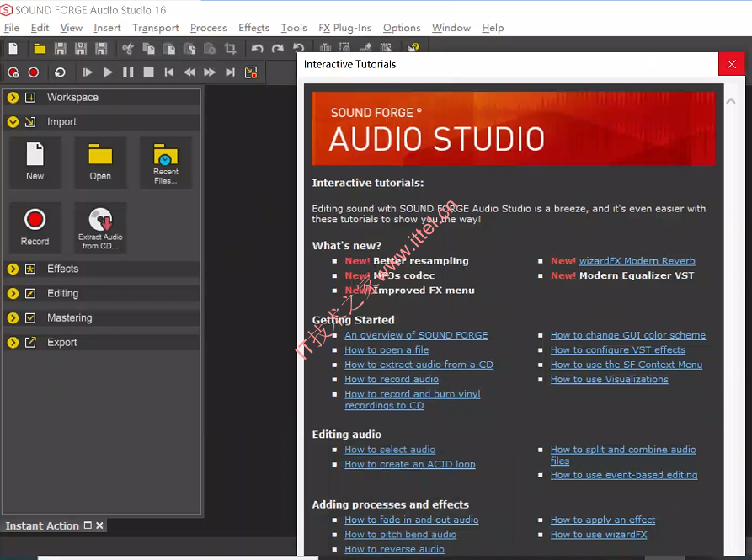752x560 pixels.
Task: Click the Redo arrow in the toolbar
Action: (278, 49)
